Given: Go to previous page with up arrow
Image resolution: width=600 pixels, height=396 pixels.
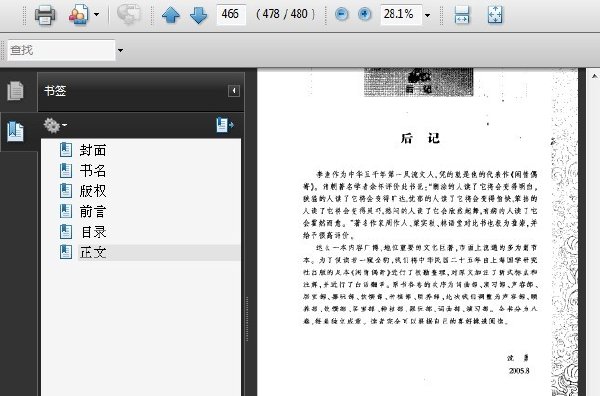Looking at the screenshot, I should [x=171, y=15].
